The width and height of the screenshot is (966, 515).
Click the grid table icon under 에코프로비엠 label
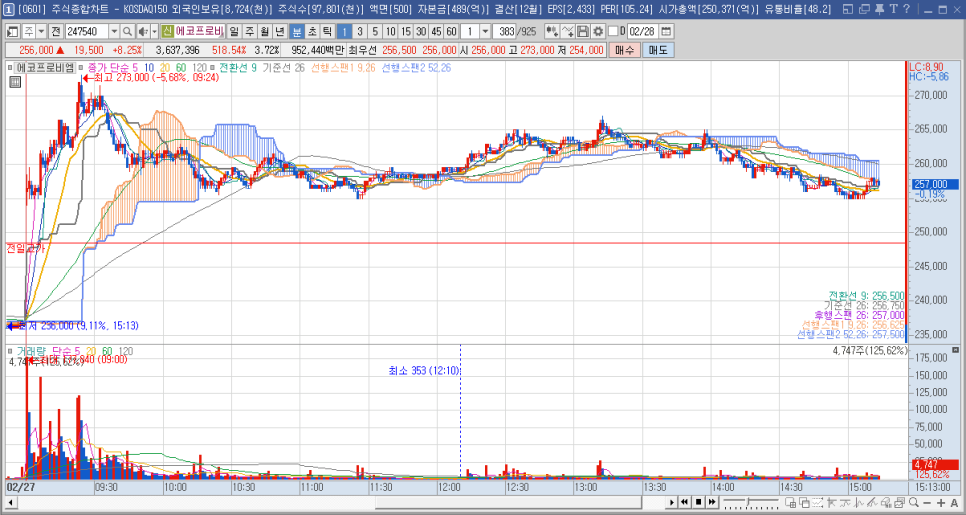coord(14,80)
